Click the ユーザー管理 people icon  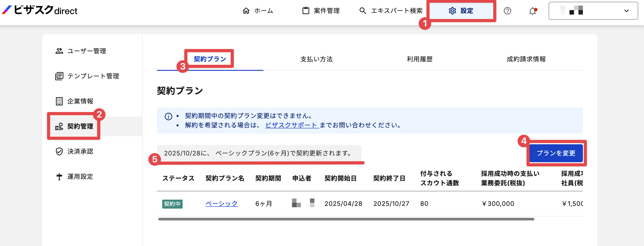pos(59,51)
